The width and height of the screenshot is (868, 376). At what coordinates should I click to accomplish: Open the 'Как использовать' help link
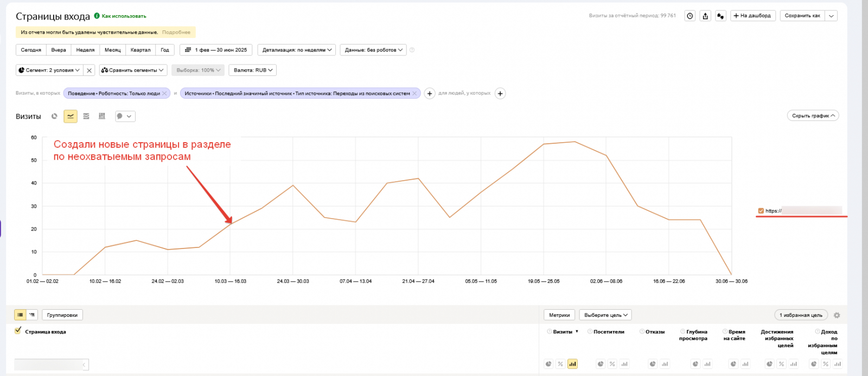(x=124, y=16)
